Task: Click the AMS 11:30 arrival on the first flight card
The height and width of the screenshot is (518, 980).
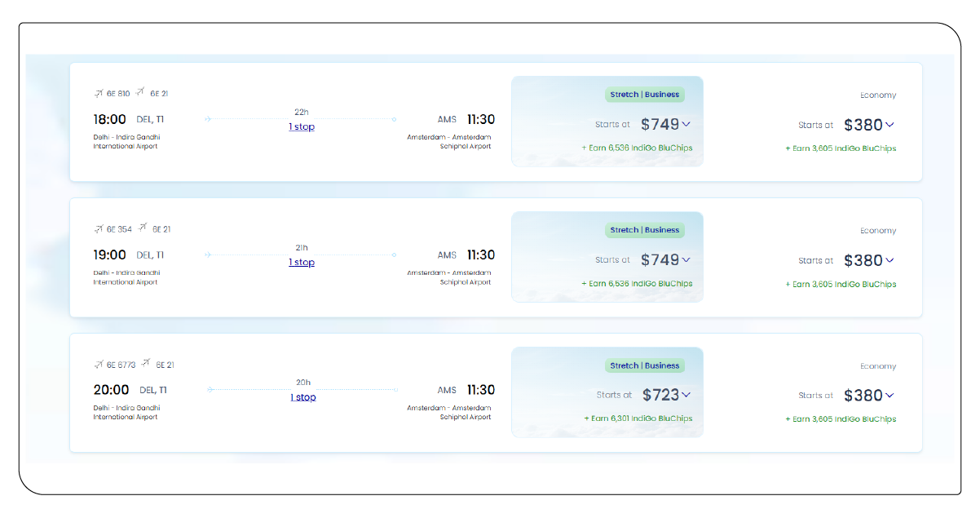Action: [465, 119]
